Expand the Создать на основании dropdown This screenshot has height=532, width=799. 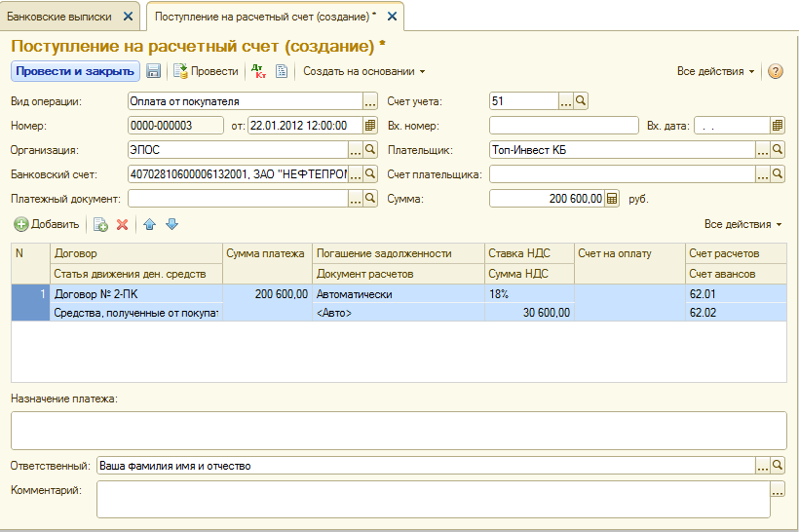click(363, 71)
